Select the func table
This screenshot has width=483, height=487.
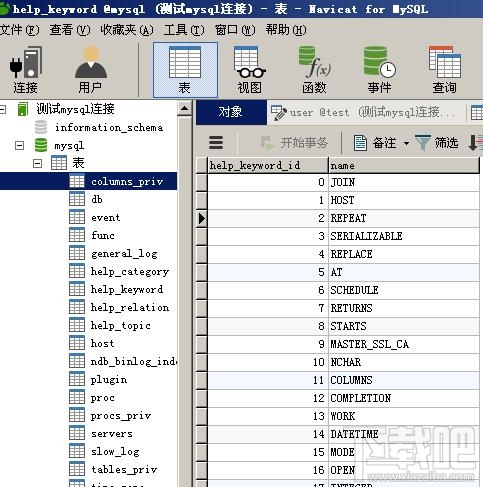(x=103, y=235)
